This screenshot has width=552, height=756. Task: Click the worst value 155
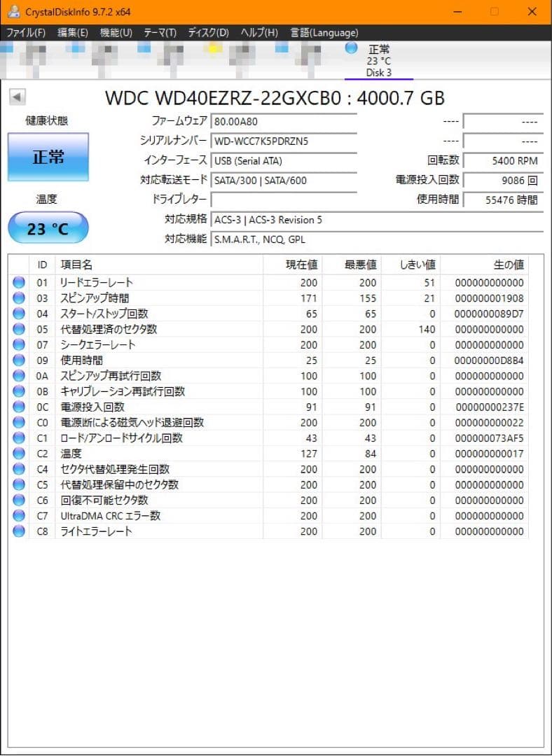pos(367,298)
